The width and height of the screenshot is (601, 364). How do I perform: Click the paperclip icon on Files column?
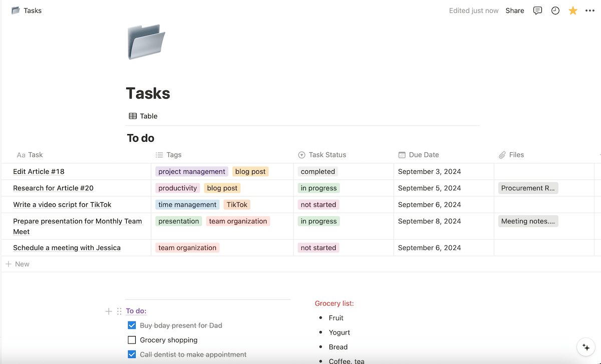(502, 155)
